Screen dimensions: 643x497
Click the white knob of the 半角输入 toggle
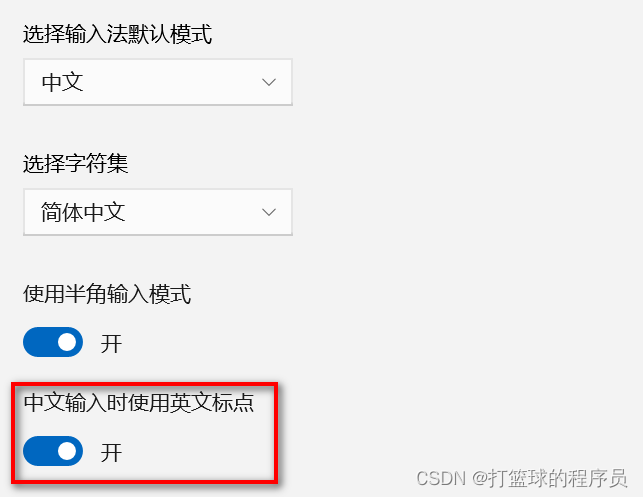click(67, 342)
